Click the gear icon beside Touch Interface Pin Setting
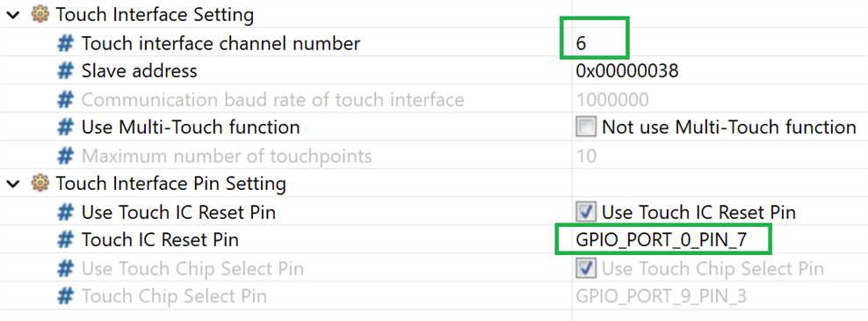Image resolution: width=868 pixels, height=321 pixels. [40, 184]
